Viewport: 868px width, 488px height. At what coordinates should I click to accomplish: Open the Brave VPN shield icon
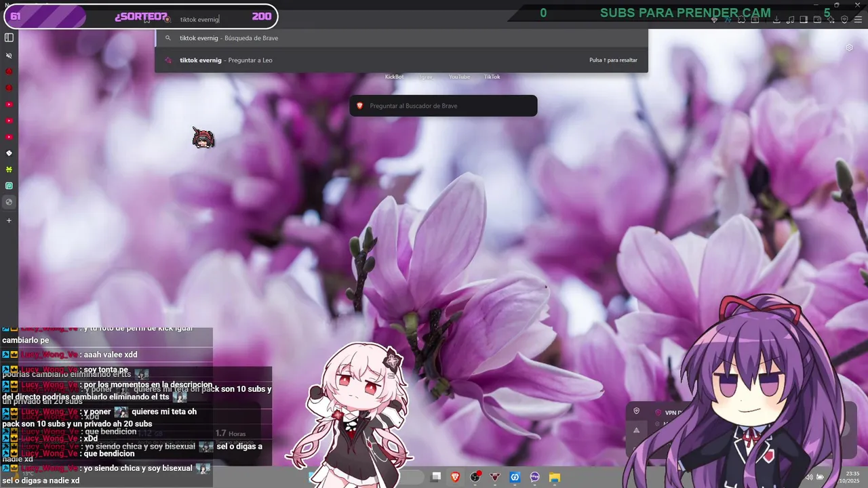(844, 20)
